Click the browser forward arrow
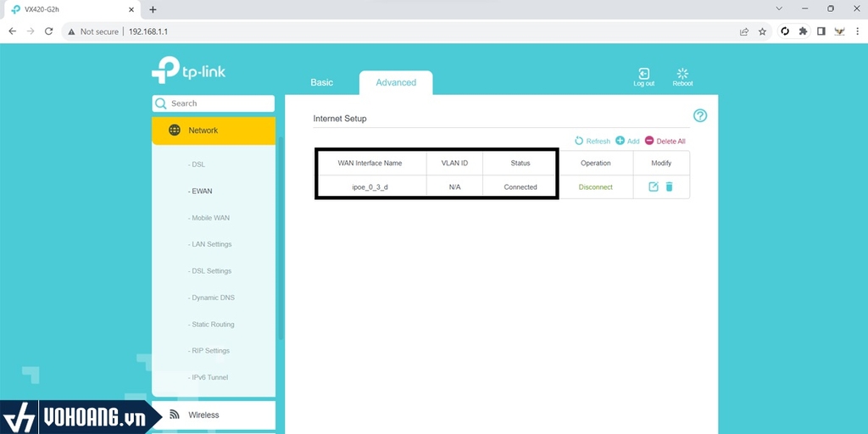The image size is (868, 434). point(31,31)
